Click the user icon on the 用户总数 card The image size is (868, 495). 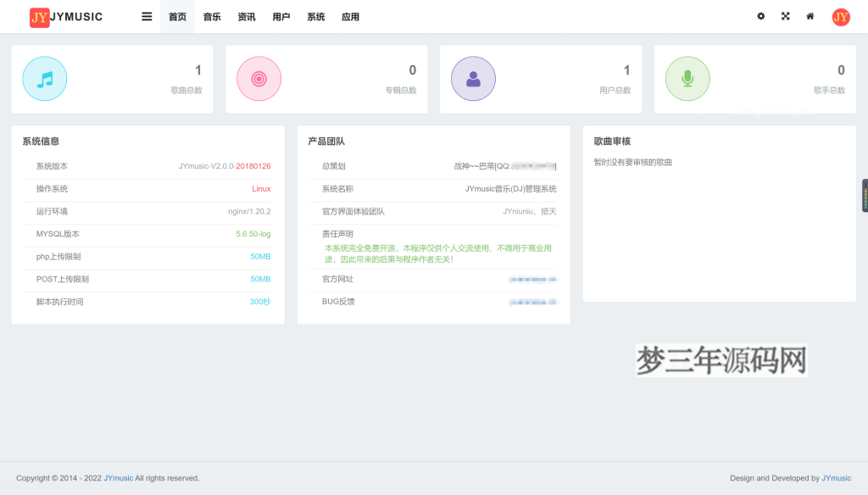pos(473,78)
